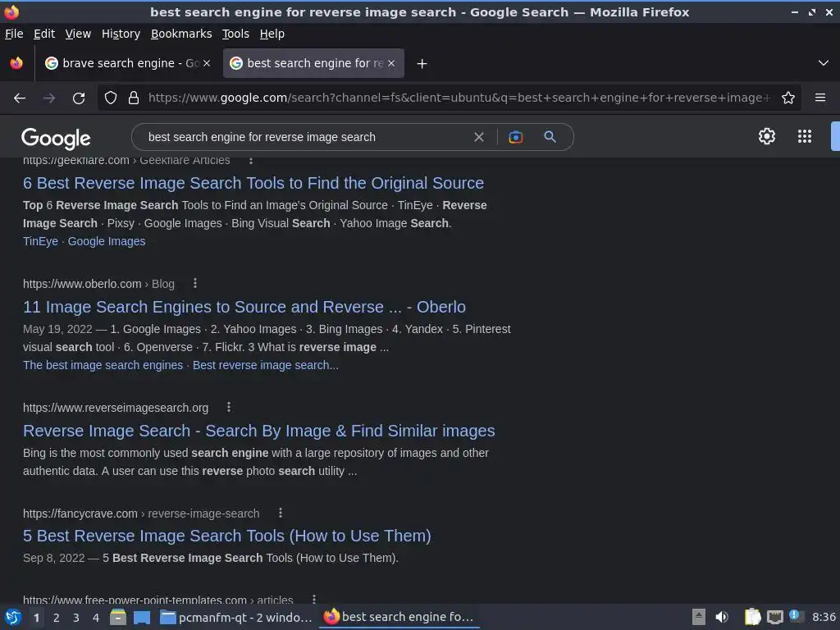Image resolution: width=840 pixels, height=630 pixels.
Task: Open Best reverse image search... sitelink
Action: click(x=266, y=365)
